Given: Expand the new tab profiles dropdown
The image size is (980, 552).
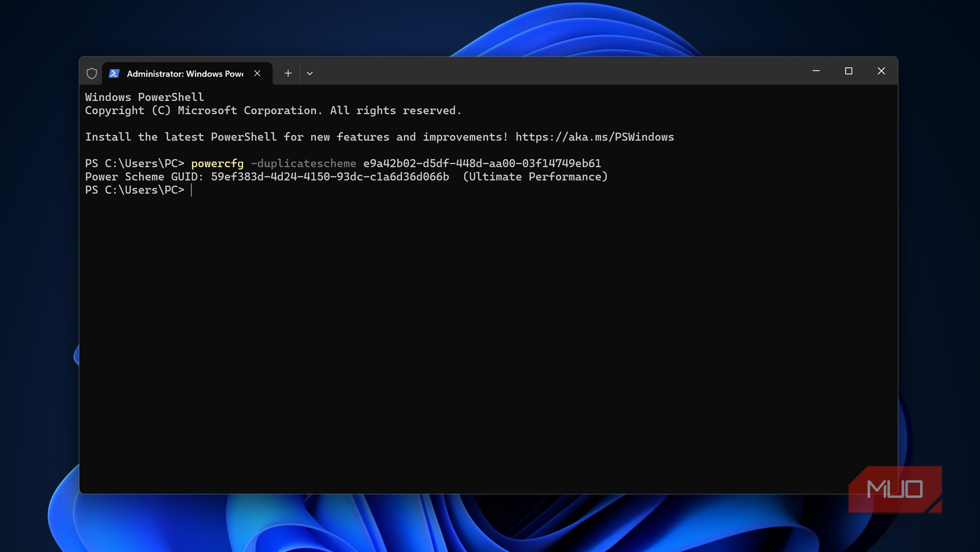Looking at the screenshot, I should [x=309, y=73].
